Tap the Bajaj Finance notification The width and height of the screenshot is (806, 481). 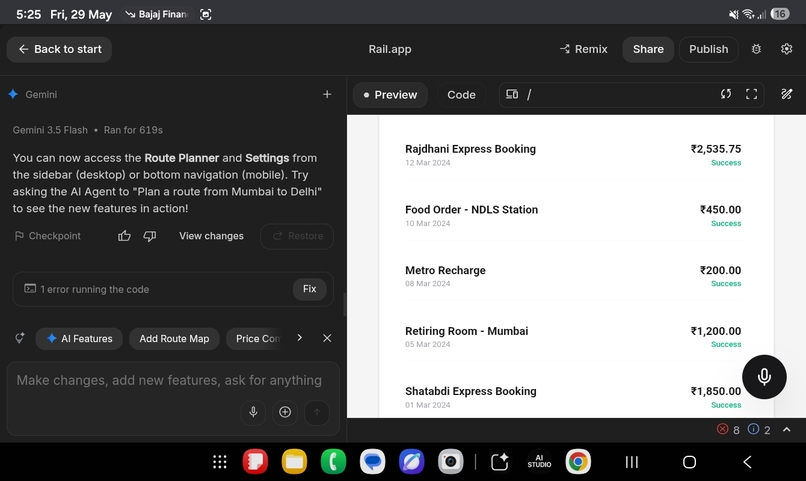(x=157, y=14)
